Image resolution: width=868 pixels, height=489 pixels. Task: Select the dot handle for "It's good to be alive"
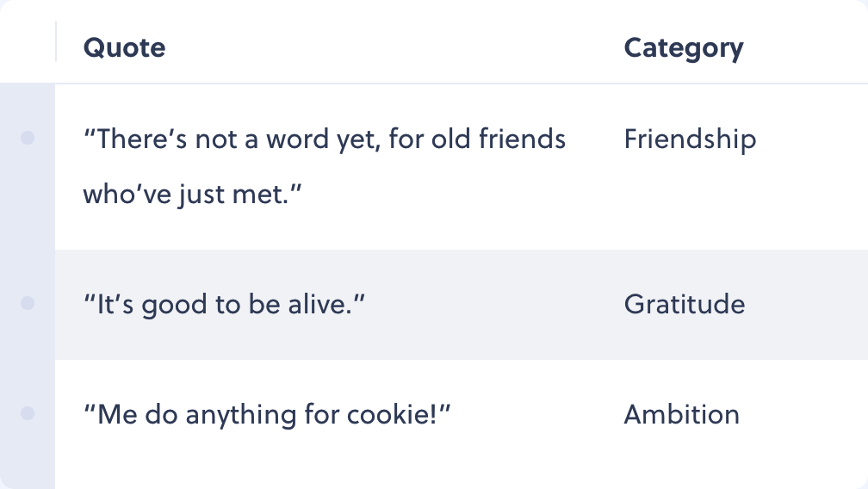28,303
